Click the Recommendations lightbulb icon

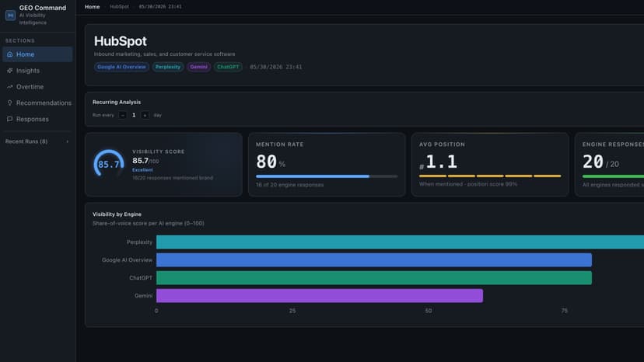10,103
